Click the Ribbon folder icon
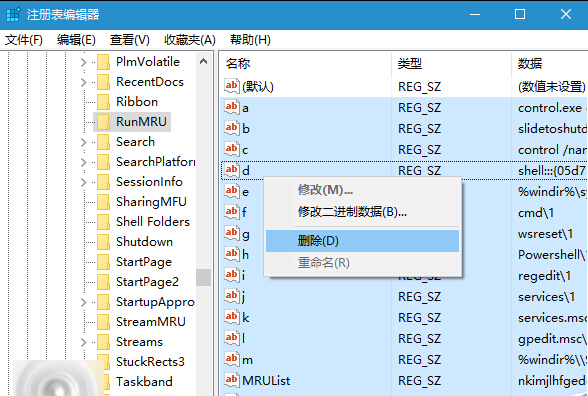Screen dimensions: 588x396 point(103,102)
